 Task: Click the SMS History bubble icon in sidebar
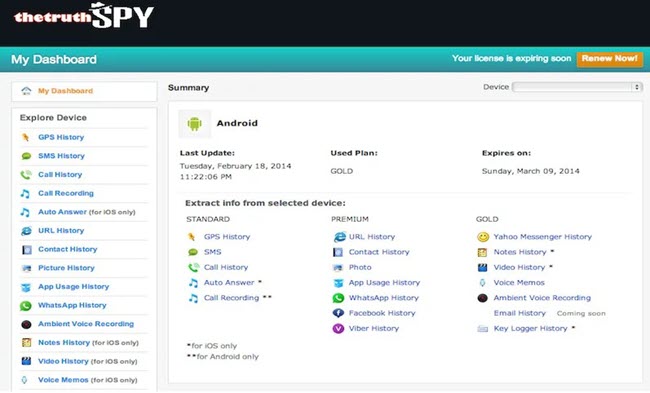[x=26, y=156]
